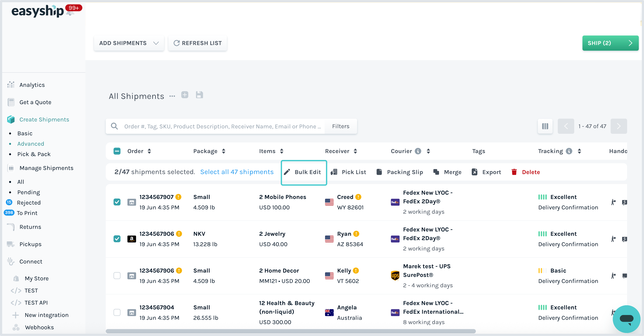Open the Rejected shipments list

[x=29, y=203]
